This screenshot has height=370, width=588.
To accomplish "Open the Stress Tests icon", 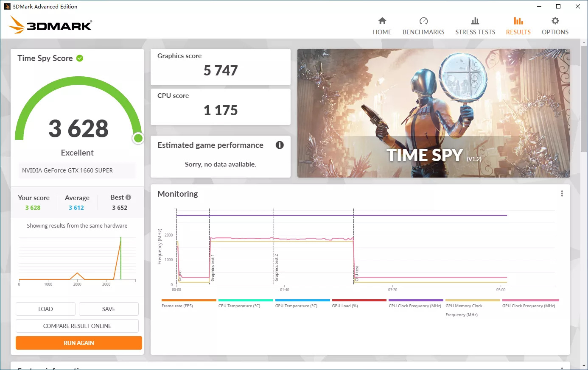I will tap(475, 21).
